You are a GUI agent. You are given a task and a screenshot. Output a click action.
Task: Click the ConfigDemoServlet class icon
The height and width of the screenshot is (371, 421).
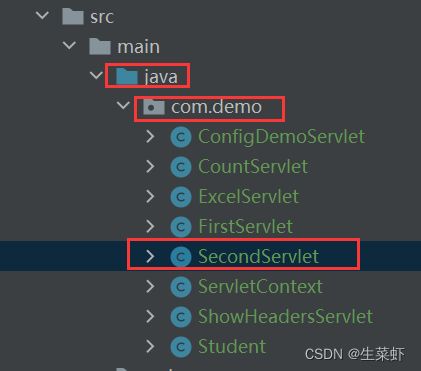[181, 137]
